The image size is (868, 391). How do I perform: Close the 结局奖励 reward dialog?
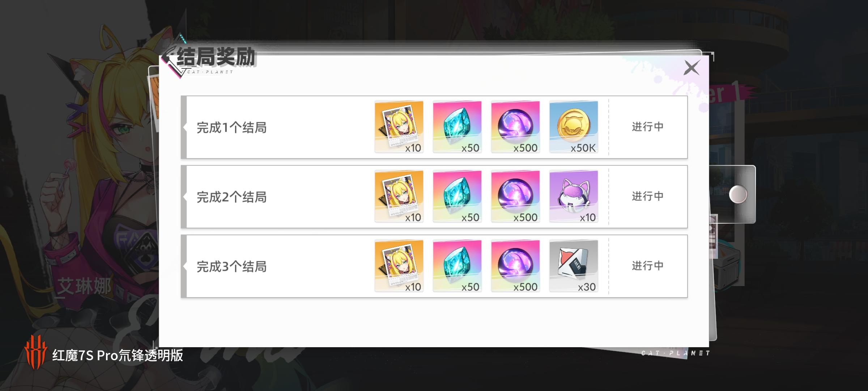coord(692,68)
